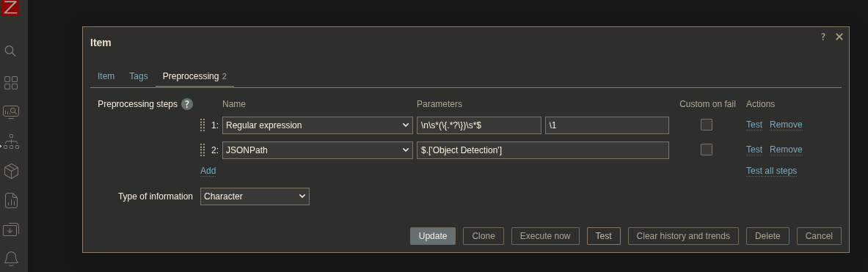The image size is (868, 272).
Task: Grab drag handle of step 1
Action: tap(203, 125)
